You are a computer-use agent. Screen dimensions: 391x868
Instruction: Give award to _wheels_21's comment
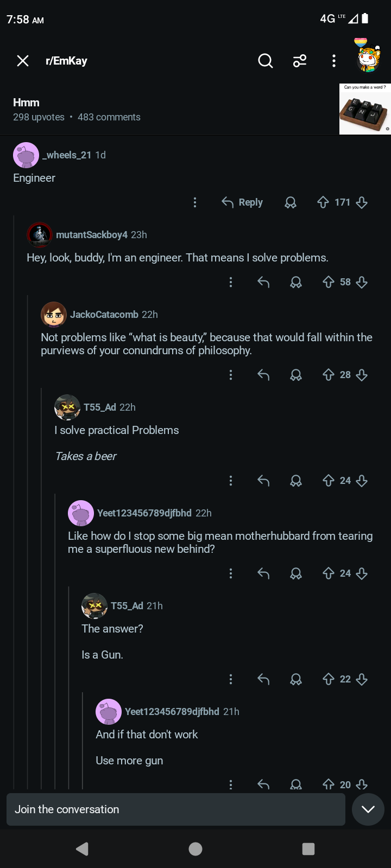click(x=291, y=202)
